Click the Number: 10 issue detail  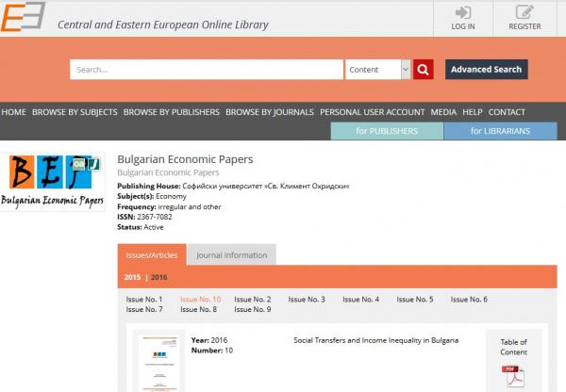(212, 351)
